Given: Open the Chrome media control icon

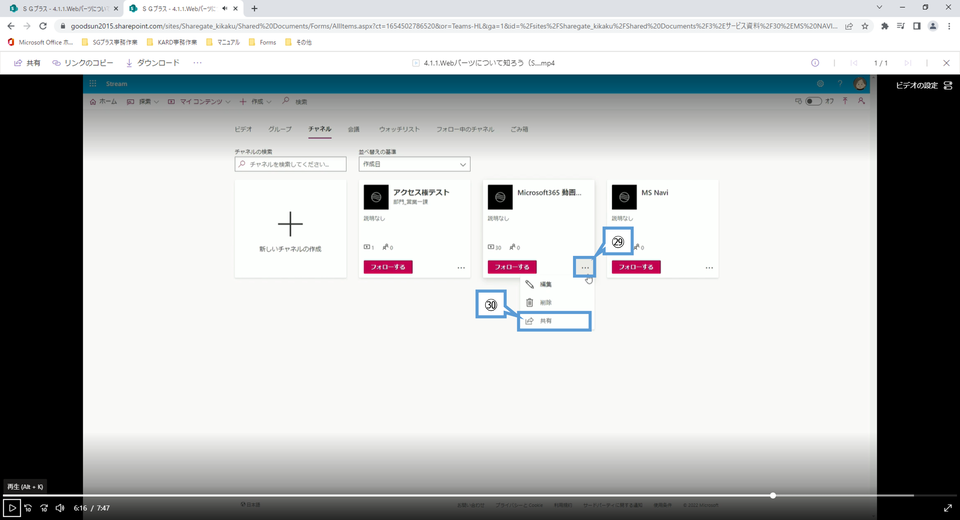Looking at the screenshot, I should 900,26.
